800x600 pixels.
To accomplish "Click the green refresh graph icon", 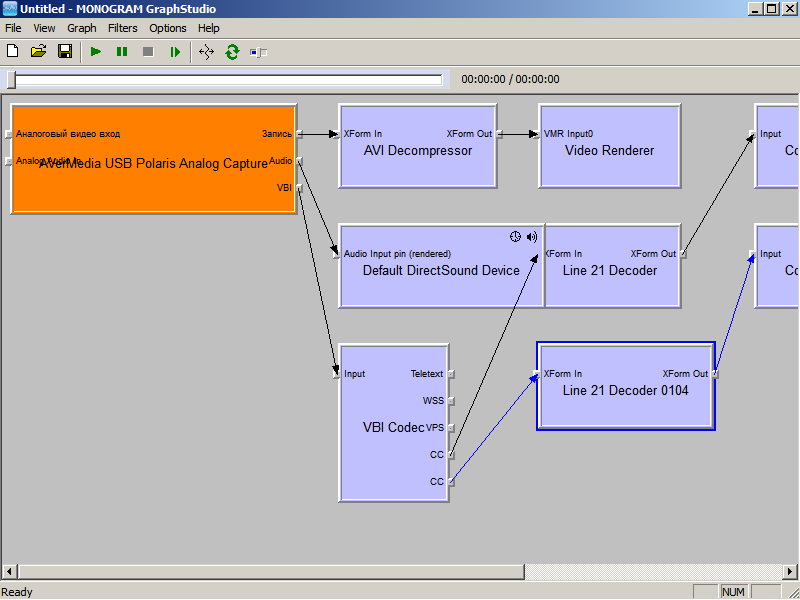I will pyautogui.click(x=232, y=51).
